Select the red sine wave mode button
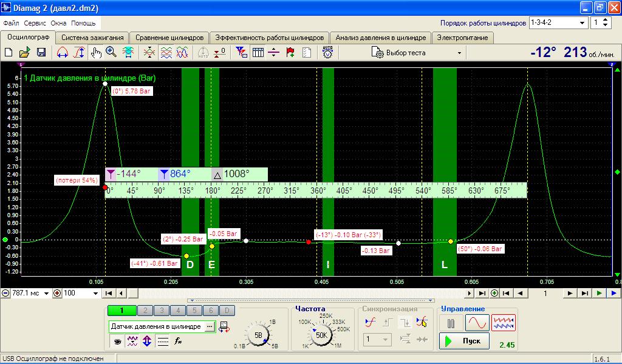Image resolution: width=622 pixels, height=364 pixels. click(477, 323)
